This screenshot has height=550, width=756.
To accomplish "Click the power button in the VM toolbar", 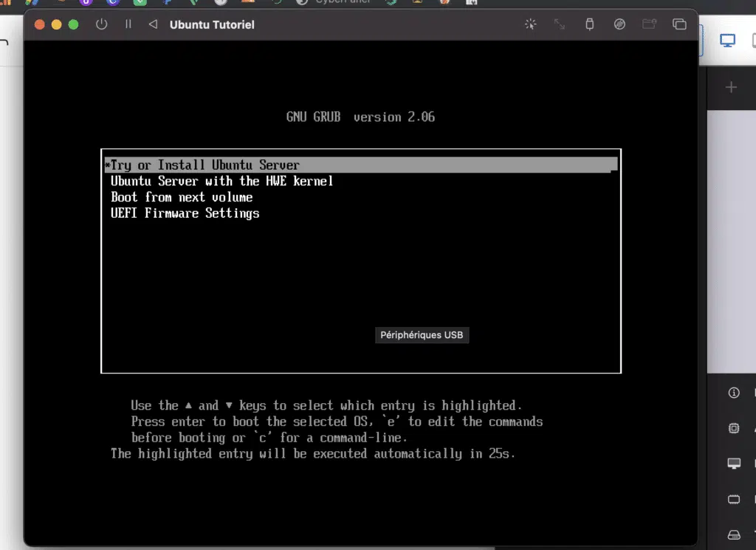I will pyautogui.click(x=101, y=24).
